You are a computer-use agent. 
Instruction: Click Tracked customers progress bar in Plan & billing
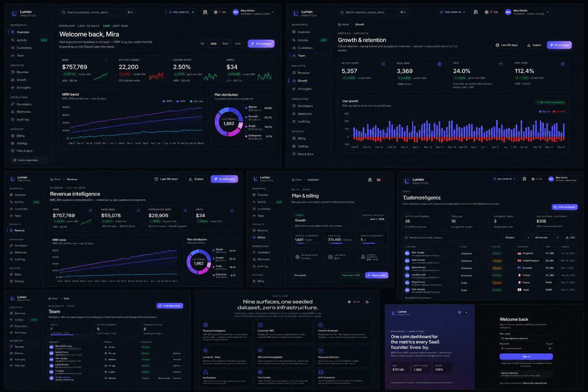[307, 243]
